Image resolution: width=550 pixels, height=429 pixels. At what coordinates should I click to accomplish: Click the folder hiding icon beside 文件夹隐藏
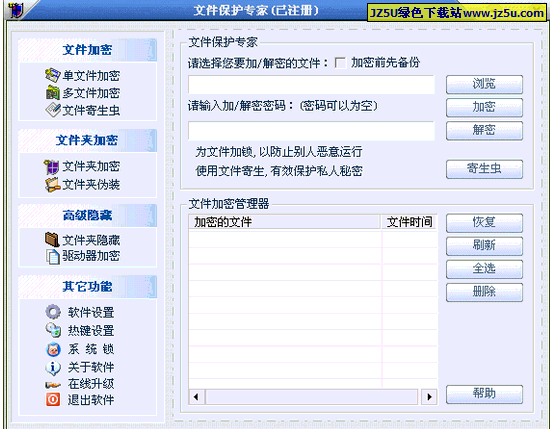tap(52, 240)
